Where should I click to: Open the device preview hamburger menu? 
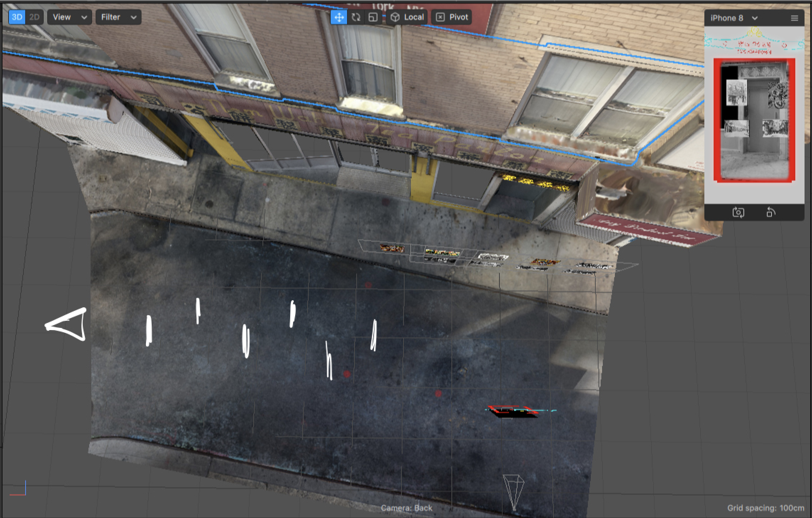[x=795, y=18]
